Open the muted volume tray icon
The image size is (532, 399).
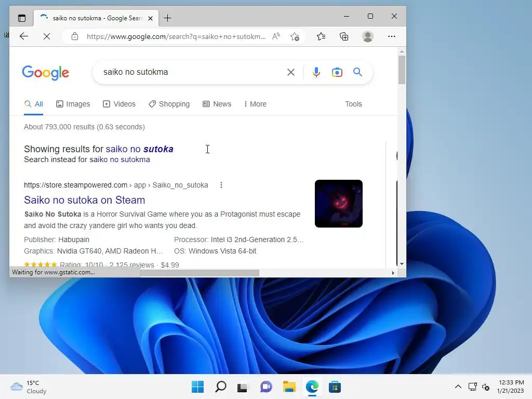click(x=486, y=387)
